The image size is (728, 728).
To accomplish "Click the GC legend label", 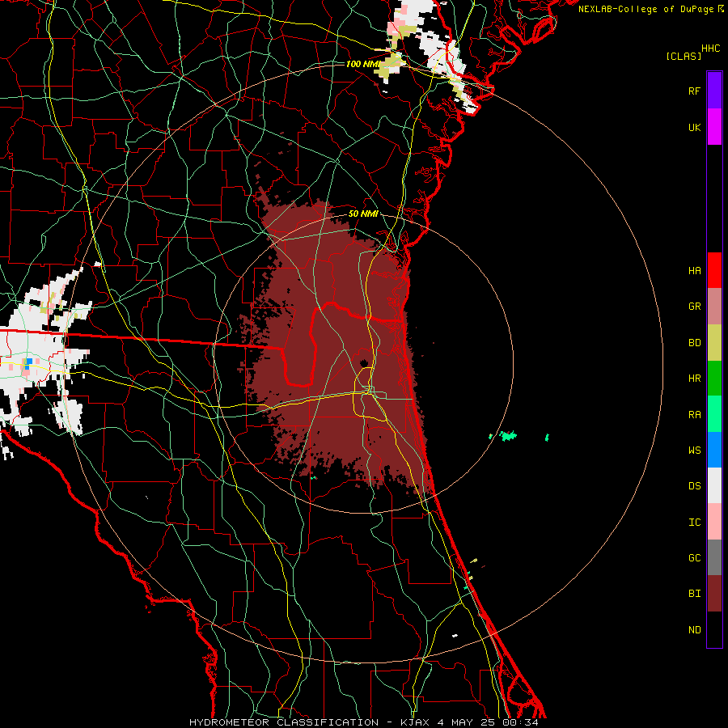I will point(695,558).
